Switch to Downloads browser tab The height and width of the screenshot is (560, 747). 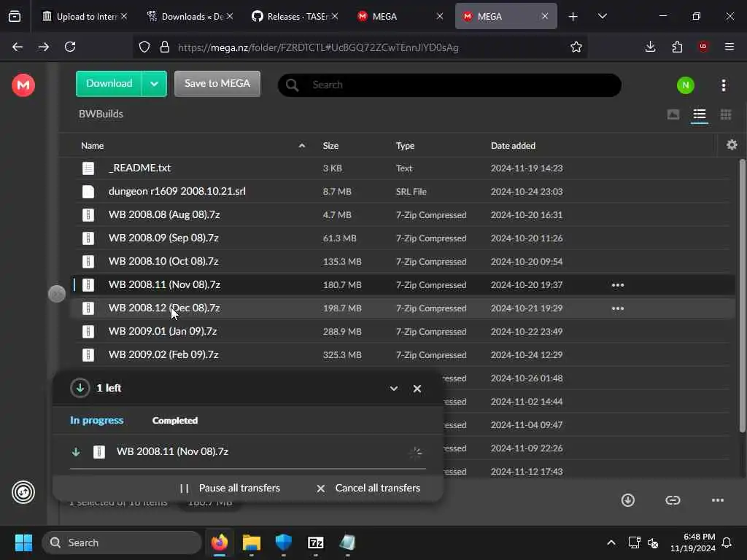190,16
